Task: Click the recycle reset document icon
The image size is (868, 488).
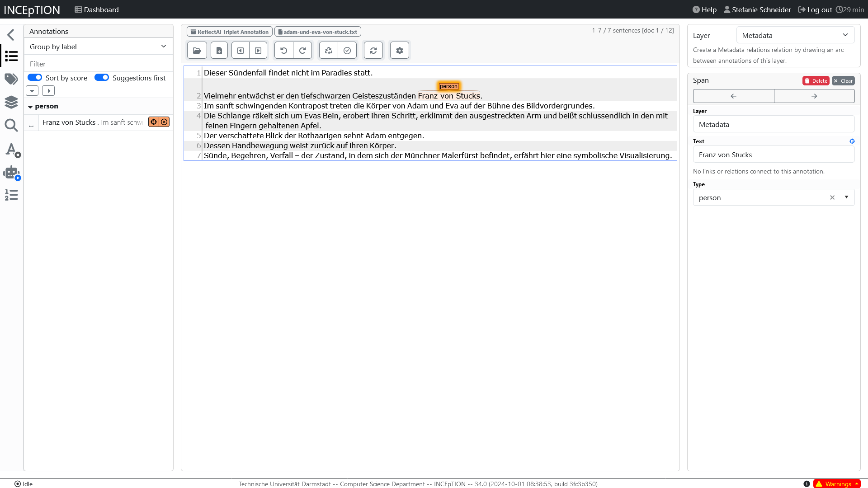Action: 329,51
